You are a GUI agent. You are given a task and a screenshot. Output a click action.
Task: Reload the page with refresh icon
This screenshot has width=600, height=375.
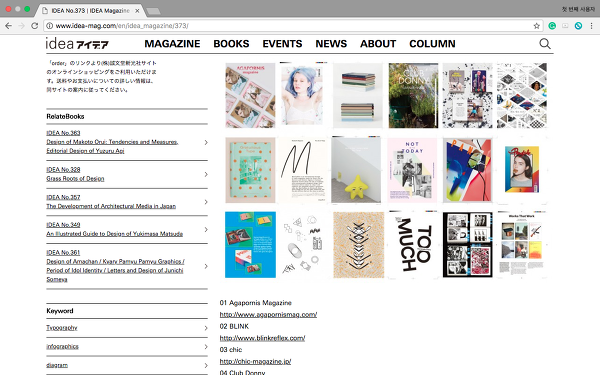pyautogui.click(x=34, y=26)
